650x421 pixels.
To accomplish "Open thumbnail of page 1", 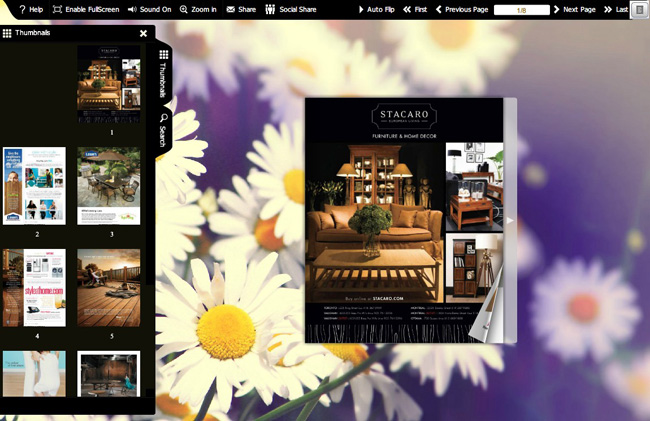I will click(109, 85).
